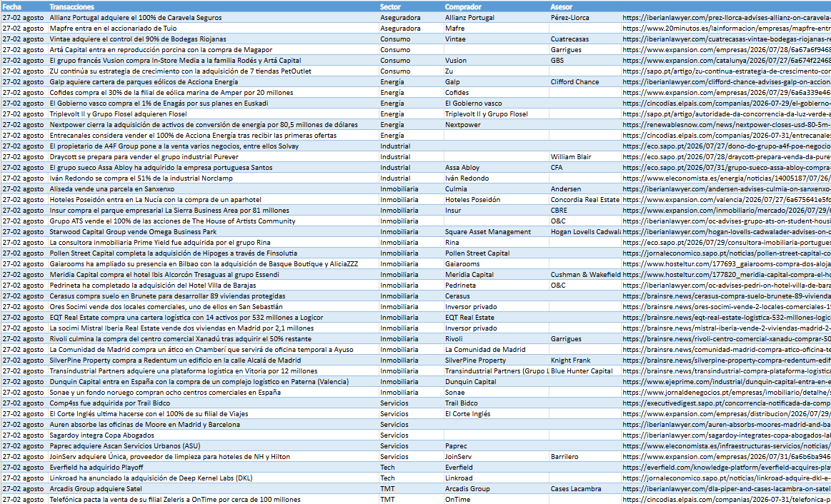Select 'Aliseda vende una parcela en Sanxenxo' cell
The width and height of the screenshot is (831, 504).
tap(213, 189)
